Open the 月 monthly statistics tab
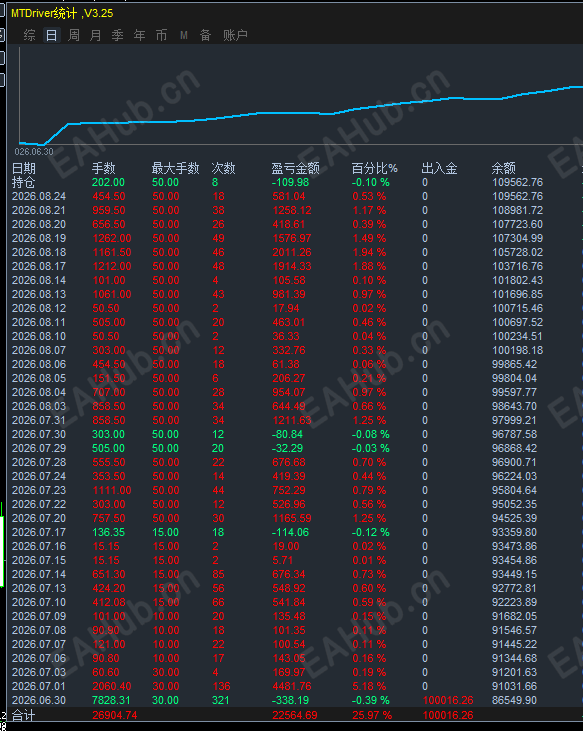Image resolution: width=583 pixels, height=731 pixels. tap(96, 35)
